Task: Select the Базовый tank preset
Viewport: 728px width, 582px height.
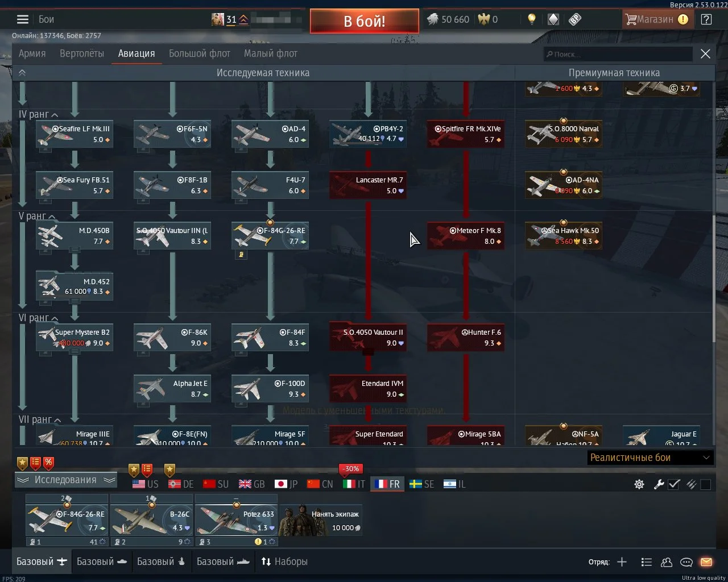Action: tap(102, 562)
